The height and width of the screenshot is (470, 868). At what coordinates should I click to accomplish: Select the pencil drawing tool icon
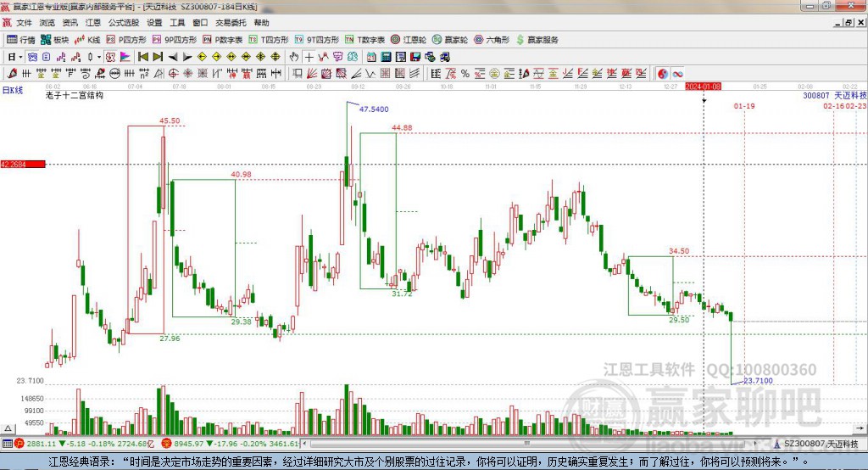tap(12, 74)
